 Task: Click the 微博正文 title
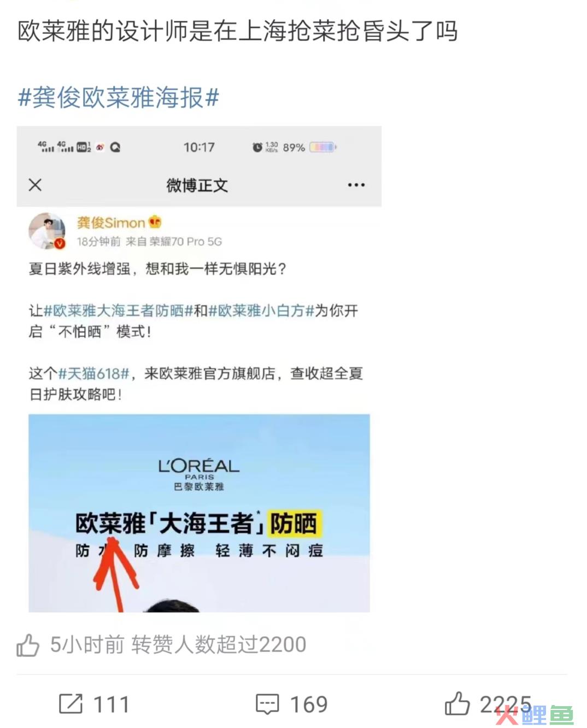click(x=197, y=185)
